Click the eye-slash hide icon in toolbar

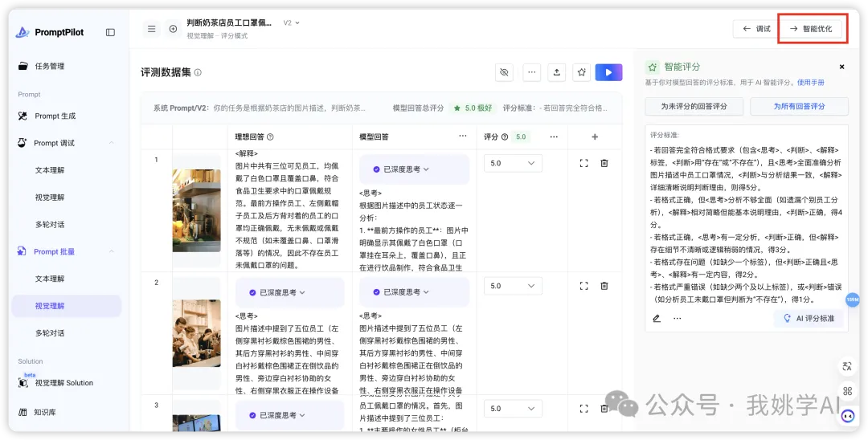coord(504,72)
